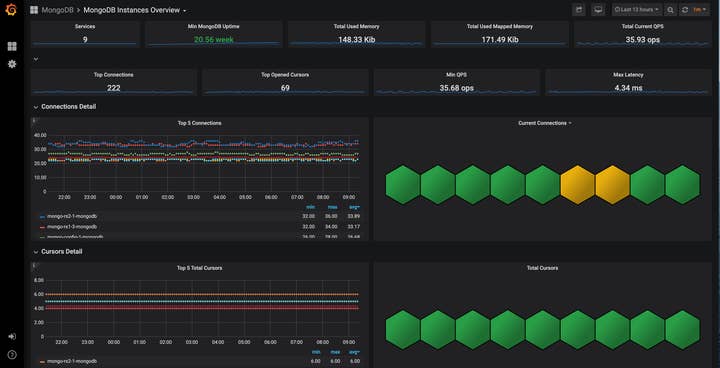This screenshot has height=368, width=720.
Task: Open the Help question mark icon
Action: pyautogui.click(x=12, y=354)
